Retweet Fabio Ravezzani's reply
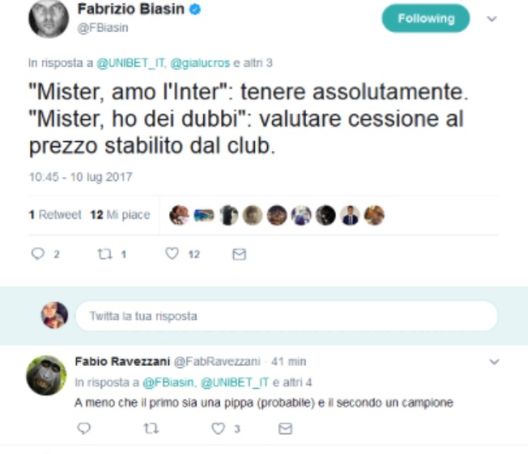 [x=151, y=428]
